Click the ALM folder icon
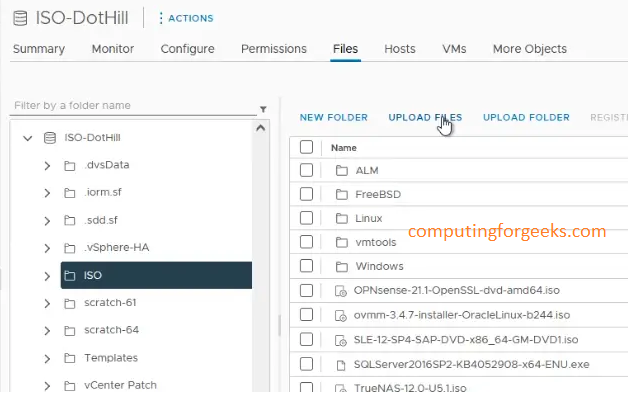The image size is (634, 403). pos(340,170)
